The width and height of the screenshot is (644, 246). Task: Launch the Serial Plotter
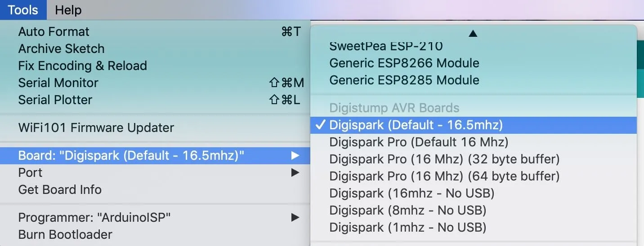tap(155, 100)
